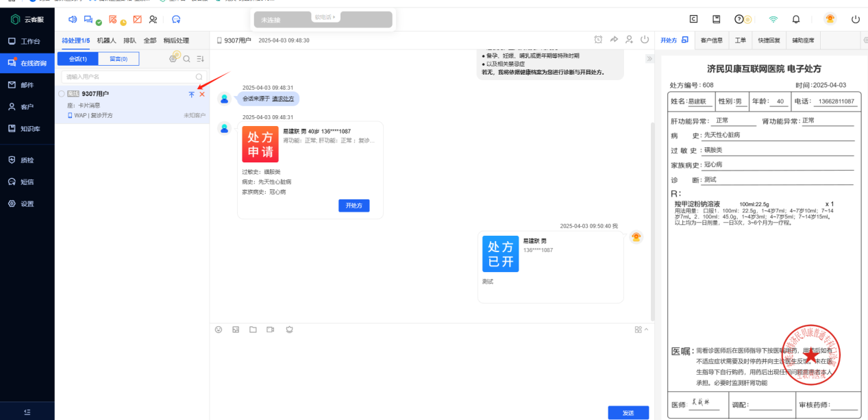The width and height of the screenshot is (868, 420).
Task: Switch to 机器人 tab
Action: (x=107, y=40)
